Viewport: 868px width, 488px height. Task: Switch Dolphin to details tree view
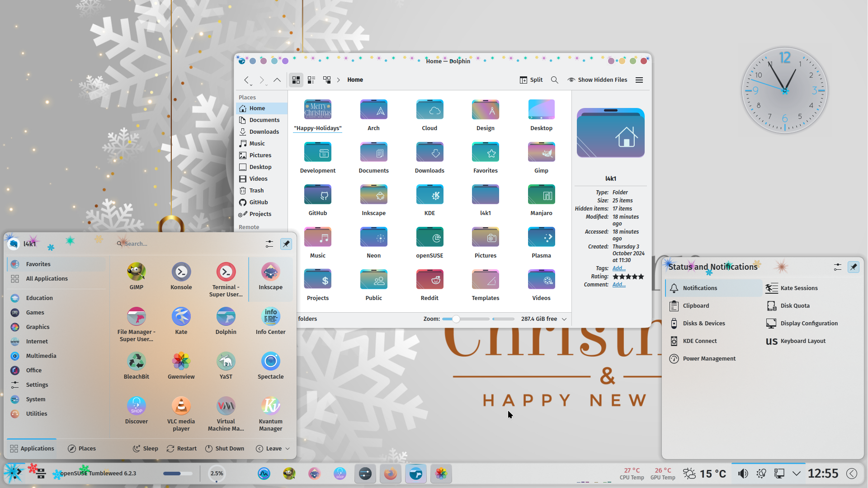pos(327,80)
